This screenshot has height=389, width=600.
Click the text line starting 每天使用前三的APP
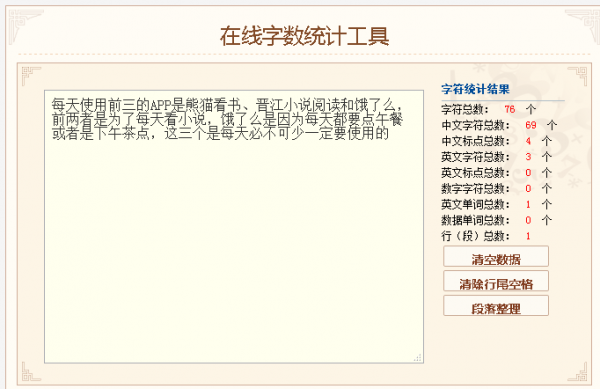227,105
